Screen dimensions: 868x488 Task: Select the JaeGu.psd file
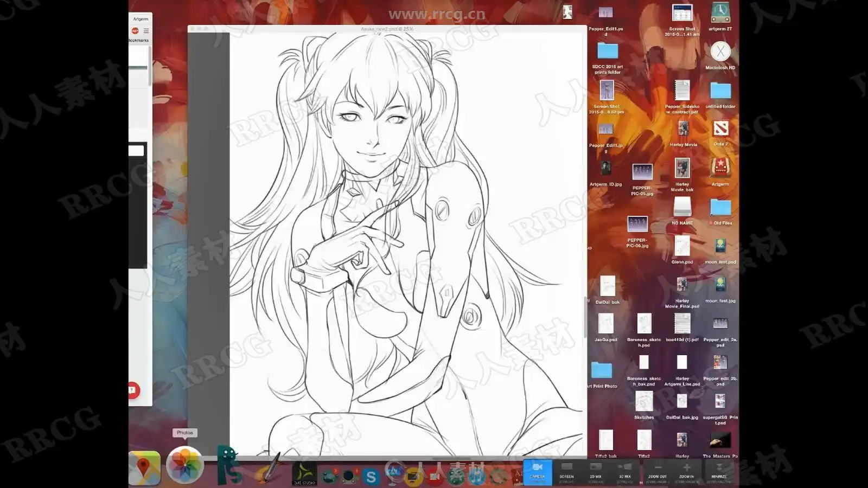[606, 324]
